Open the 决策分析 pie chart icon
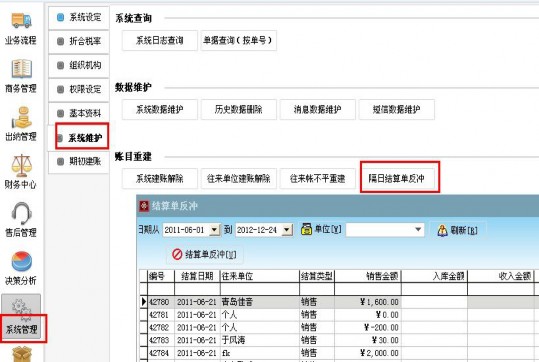This screenshot has width=539, height=362. click(x=22, y=261)
